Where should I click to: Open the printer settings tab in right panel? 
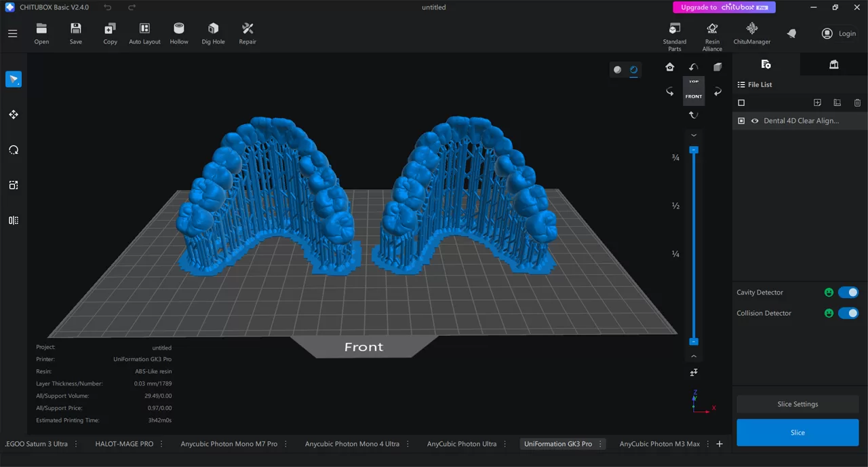(x=833, y=64)
